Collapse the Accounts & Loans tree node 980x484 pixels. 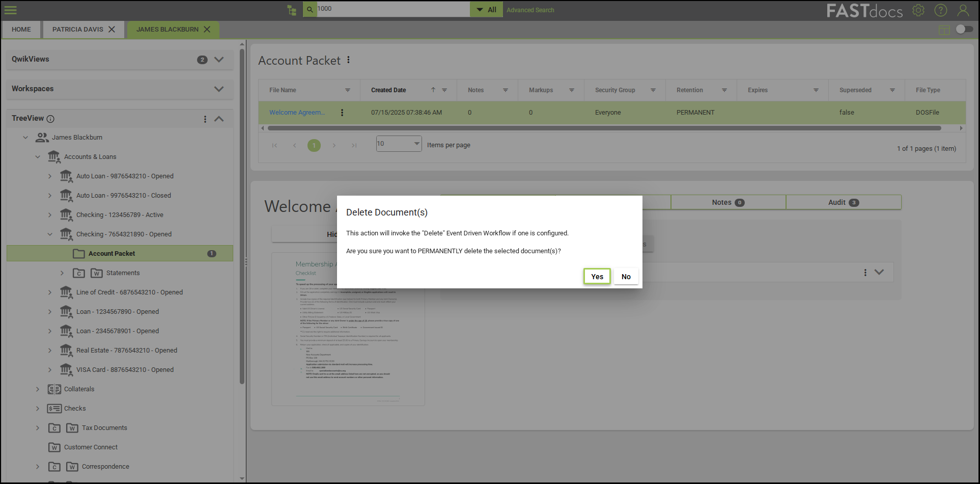pyautogui.click(x=38, y=157)
